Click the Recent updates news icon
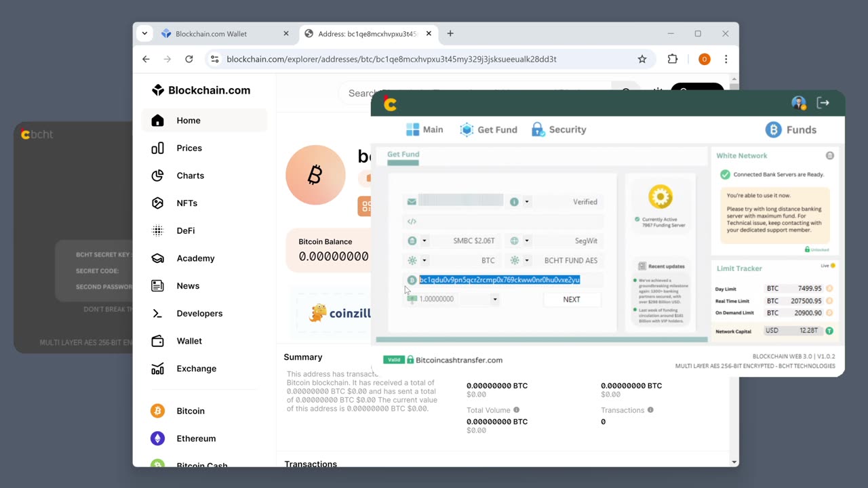 click(642, 266)
